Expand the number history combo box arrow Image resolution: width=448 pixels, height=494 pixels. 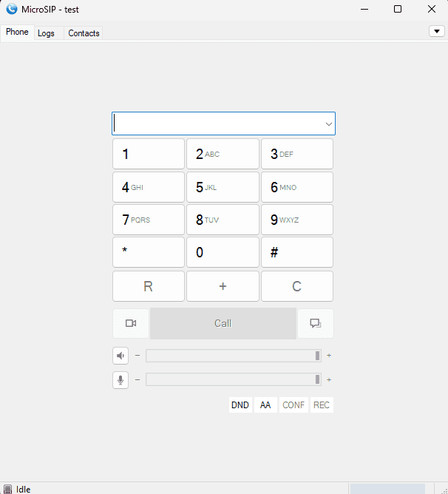pos(328,123)
